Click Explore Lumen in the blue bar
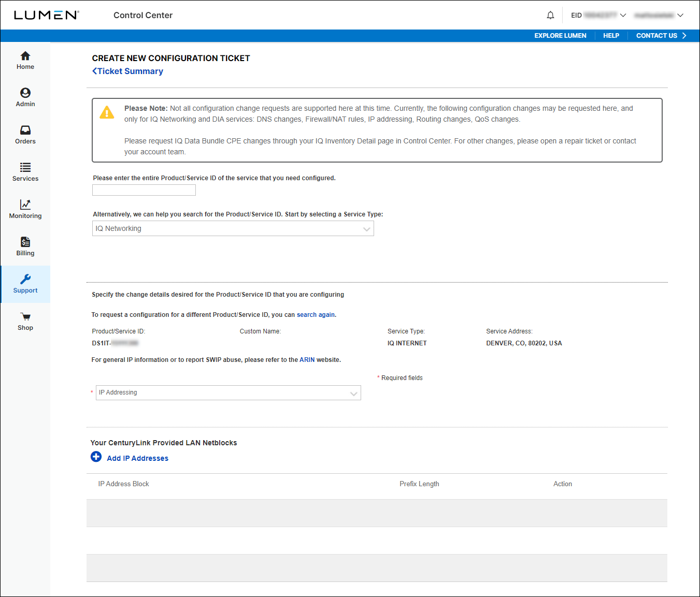This screenshot has width=700, height=597. [560, 36]
